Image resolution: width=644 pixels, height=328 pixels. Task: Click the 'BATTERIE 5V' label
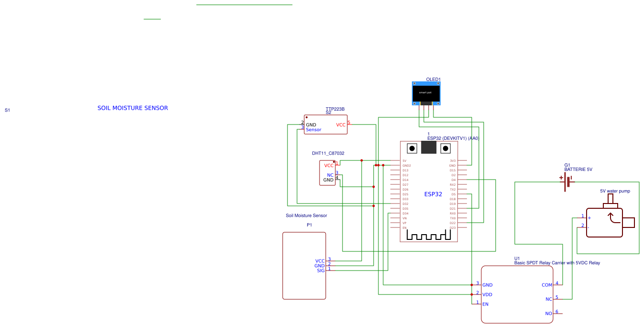tap(578, 170)
